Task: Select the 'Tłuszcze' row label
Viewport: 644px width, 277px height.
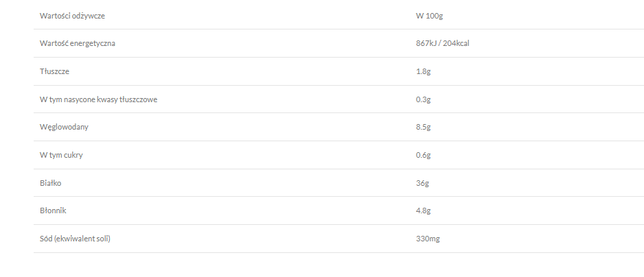Action: click(x=54, y=71)
